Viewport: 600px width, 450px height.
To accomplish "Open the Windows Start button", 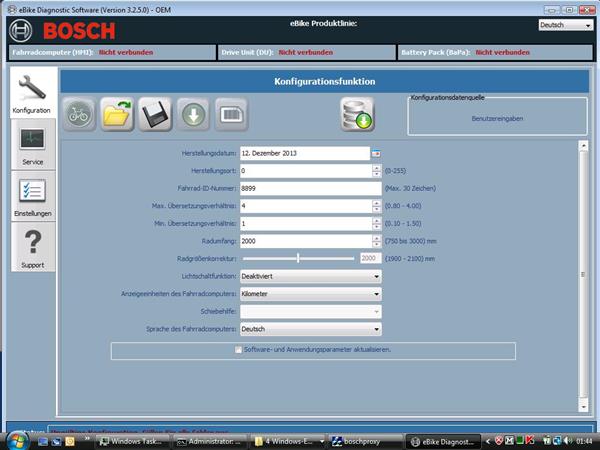I will (17, 440).
